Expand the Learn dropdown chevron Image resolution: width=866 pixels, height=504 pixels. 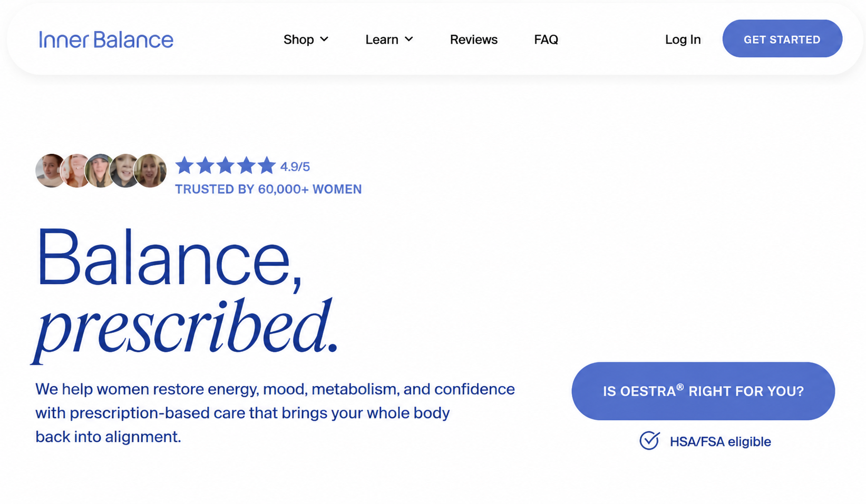coord(408,39)
